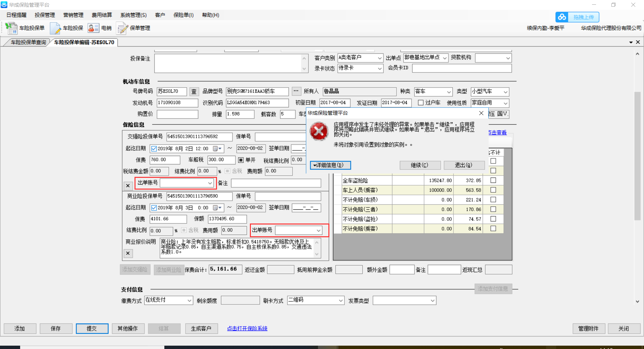Viewport: 644px width, 349px height.
Task: Open the 缴费方式 dropdown
Action: (189, 300)
